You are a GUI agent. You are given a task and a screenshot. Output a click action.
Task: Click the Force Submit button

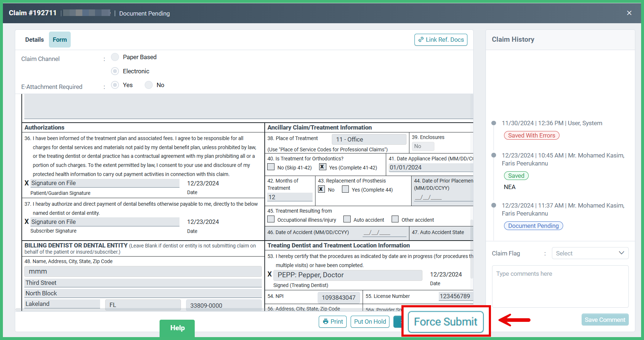point(446,321)
